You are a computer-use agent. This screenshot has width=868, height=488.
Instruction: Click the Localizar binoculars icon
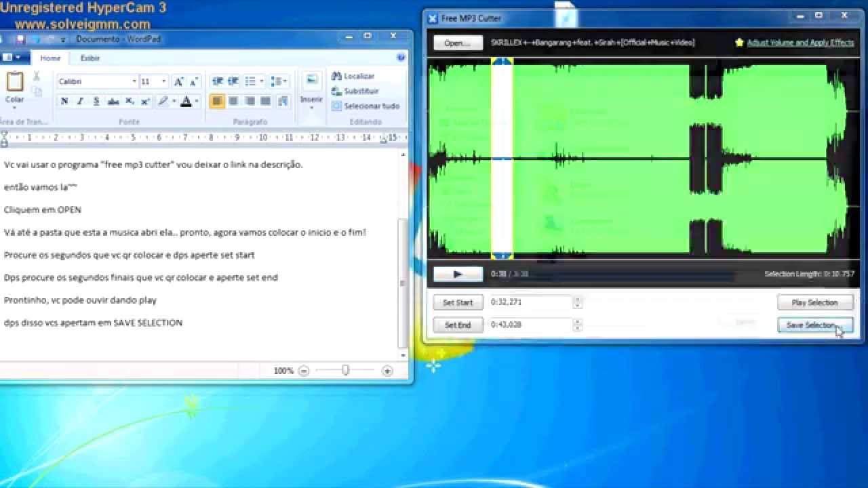pos(336,76)
